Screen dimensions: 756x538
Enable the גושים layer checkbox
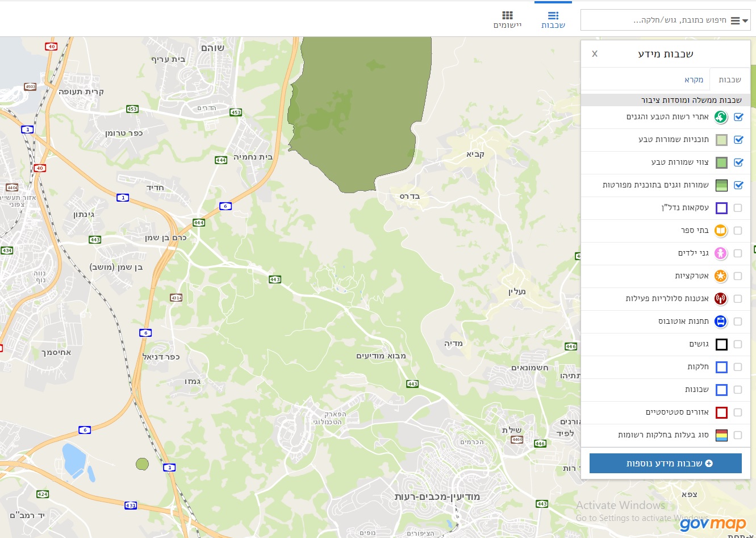point(738,344)
